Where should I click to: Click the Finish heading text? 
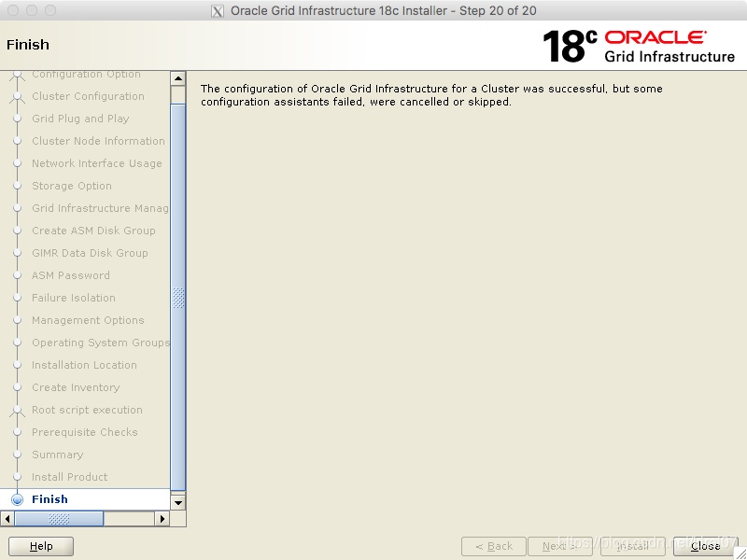[x=28, y=45]
